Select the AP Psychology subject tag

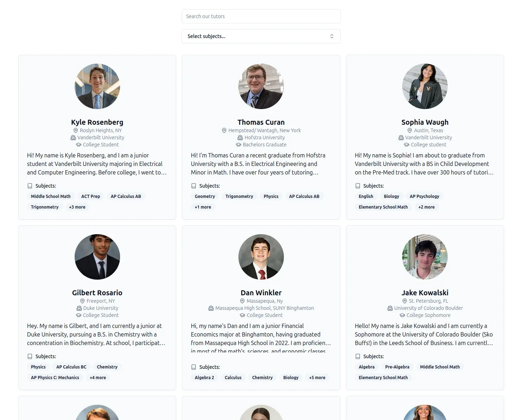(425, 196)
